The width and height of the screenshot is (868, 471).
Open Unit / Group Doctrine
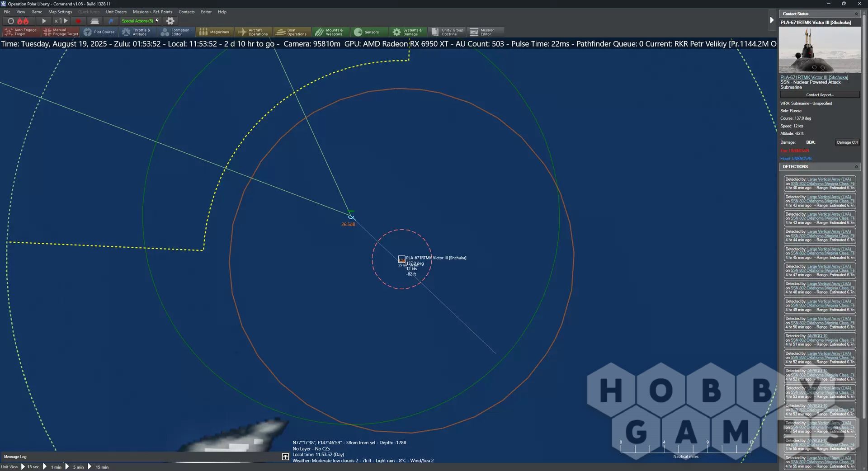(447, 32)
